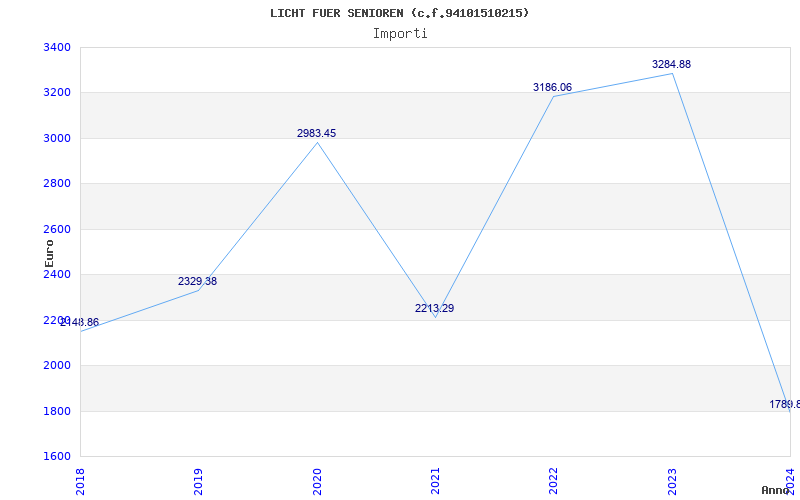The image size is (800, 500).
Task: Click the x-axis year 2022
Action: pos(553,481)
